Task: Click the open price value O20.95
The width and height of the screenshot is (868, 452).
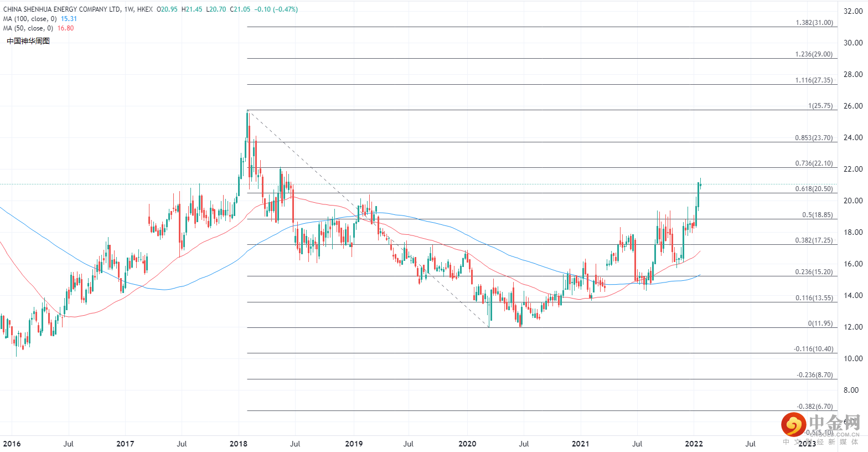Action: tap(167, 9)
